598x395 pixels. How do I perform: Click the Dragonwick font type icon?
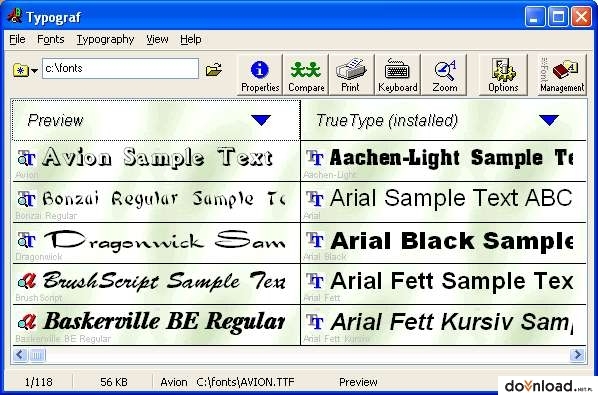(26, 240)
